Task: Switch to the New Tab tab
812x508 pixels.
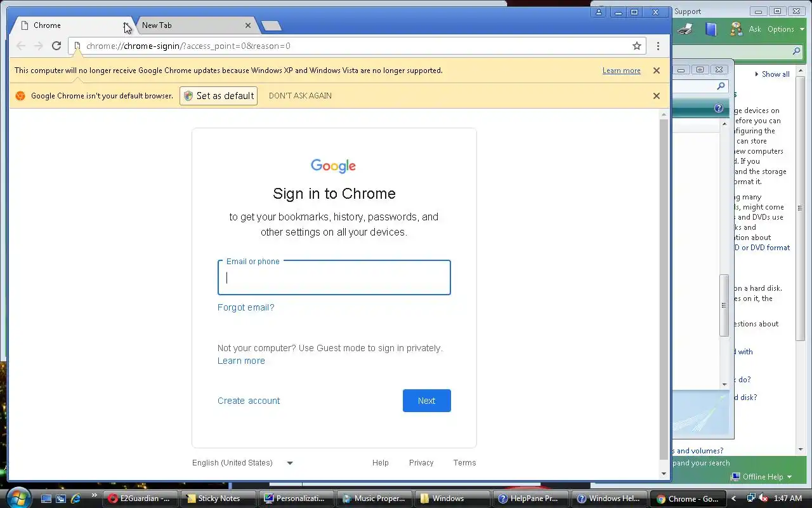Action: click(x=190, y=25)
